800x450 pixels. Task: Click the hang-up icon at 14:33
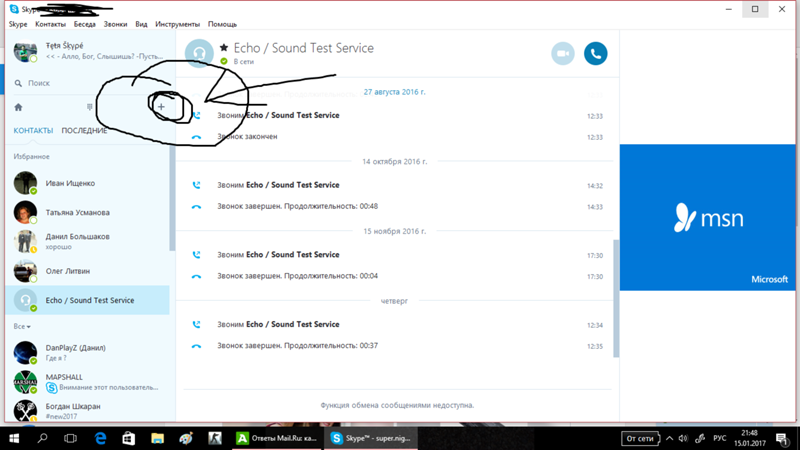point(196,207)
